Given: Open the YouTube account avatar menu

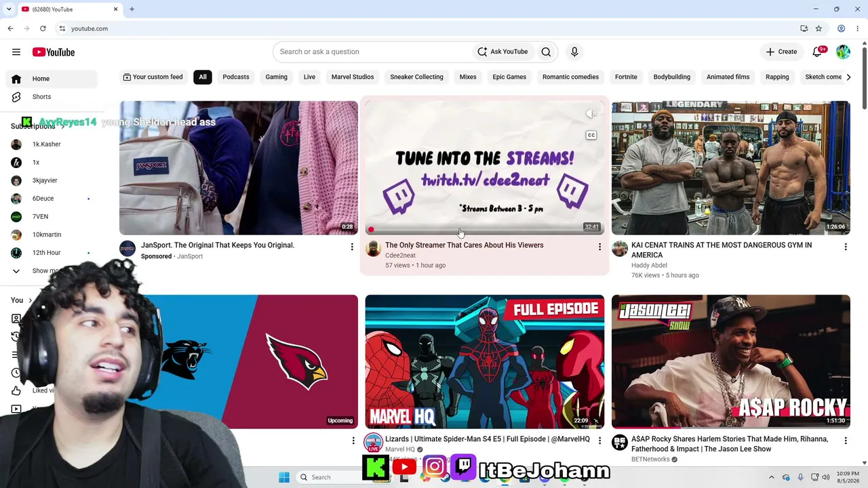Looking at the screenshot, I should click(x=843, y=52).
